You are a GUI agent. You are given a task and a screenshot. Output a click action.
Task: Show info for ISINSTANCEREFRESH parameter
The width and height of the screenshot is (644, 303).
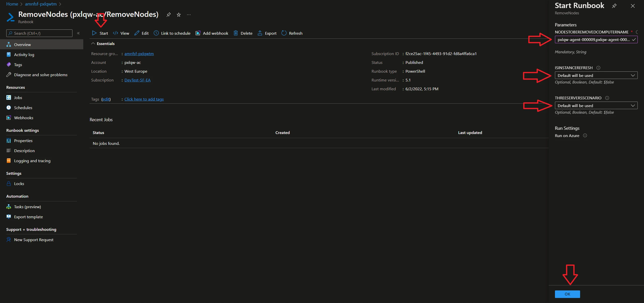(x=598, y=68)
